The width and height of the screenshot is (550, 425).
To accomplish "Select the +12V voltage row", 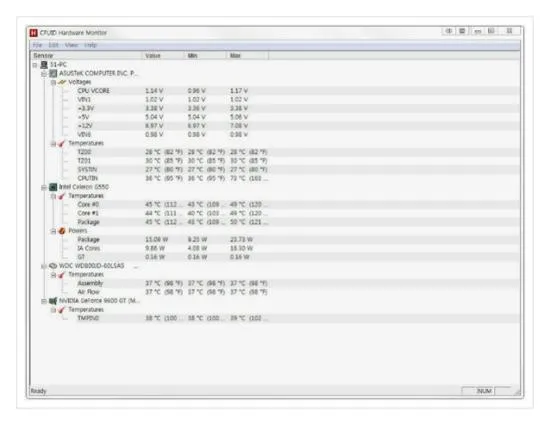I will pos(275,126).
